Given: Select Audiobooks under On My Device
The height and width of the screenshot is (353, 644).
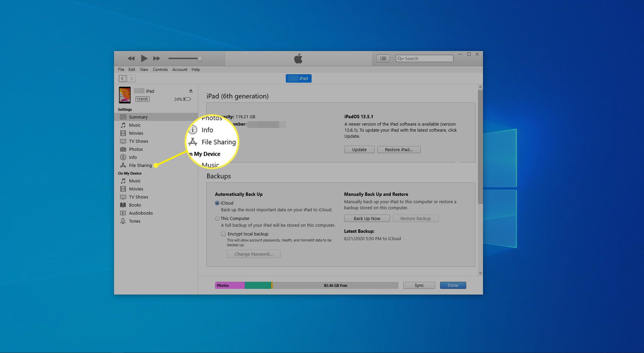Looking at the screenshot, I should point(156,213).
